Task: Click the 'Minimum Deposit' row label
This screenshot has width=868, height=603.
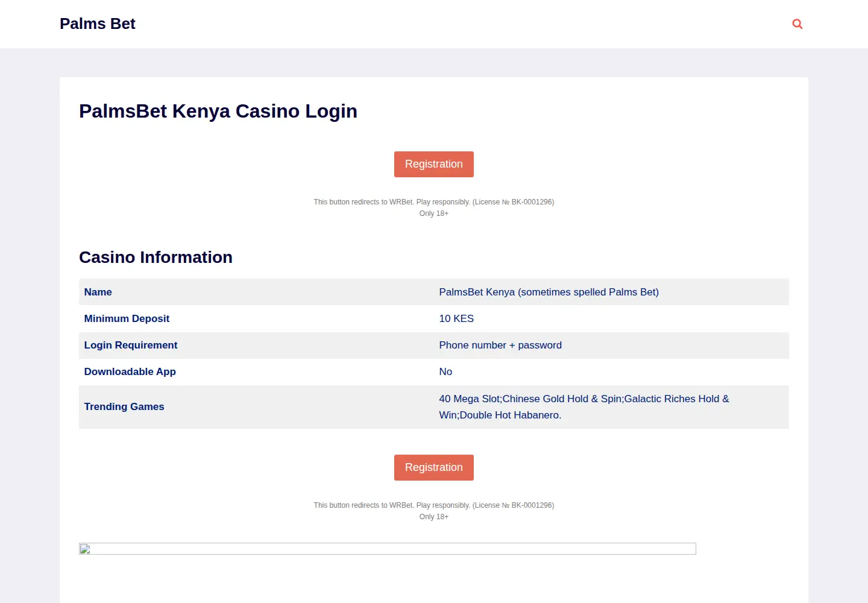Action: tap(127, 318)
